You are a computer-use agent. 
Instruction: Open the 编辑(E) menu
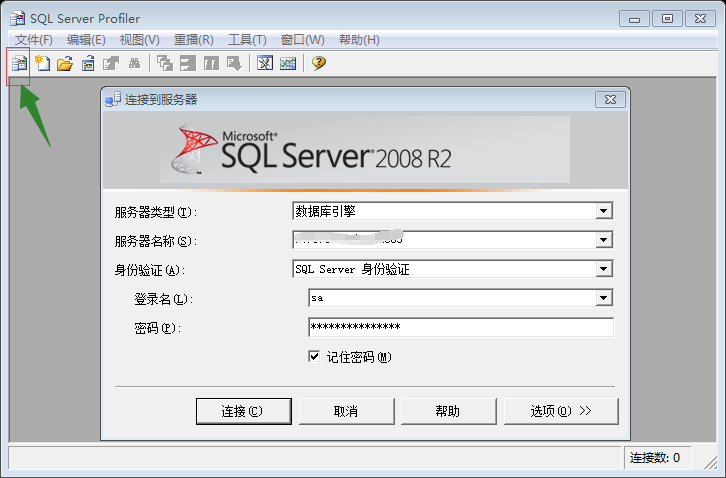[86, 40]
